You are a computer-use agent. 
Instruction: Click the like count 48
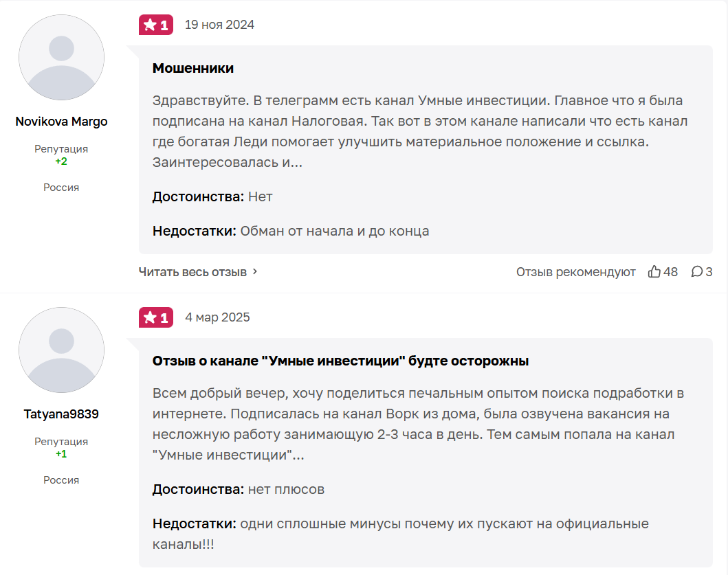click(670, 272)
